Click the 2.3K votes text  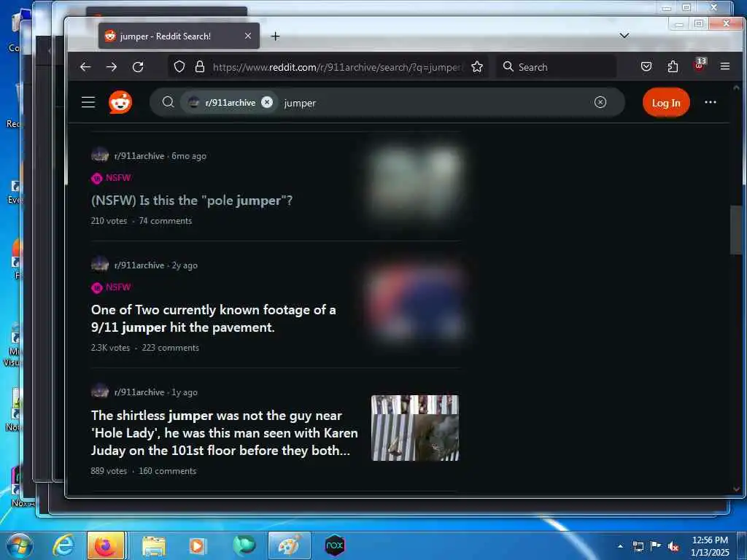pyautogui.click(x=111, y=348)
